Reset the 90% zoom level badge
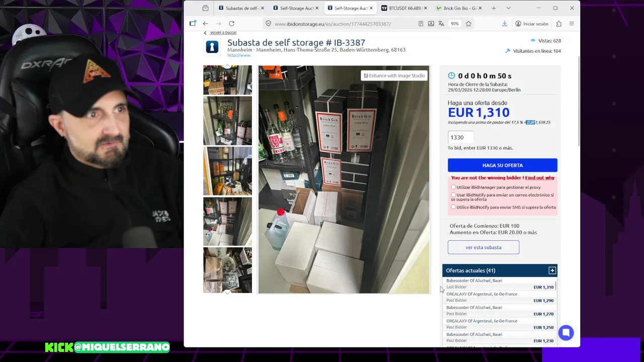 (454, 24)
